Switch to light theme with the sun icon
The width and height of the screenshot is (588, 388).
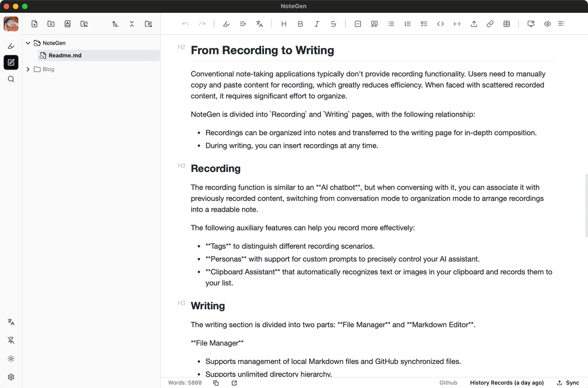[x=11, y=359]
